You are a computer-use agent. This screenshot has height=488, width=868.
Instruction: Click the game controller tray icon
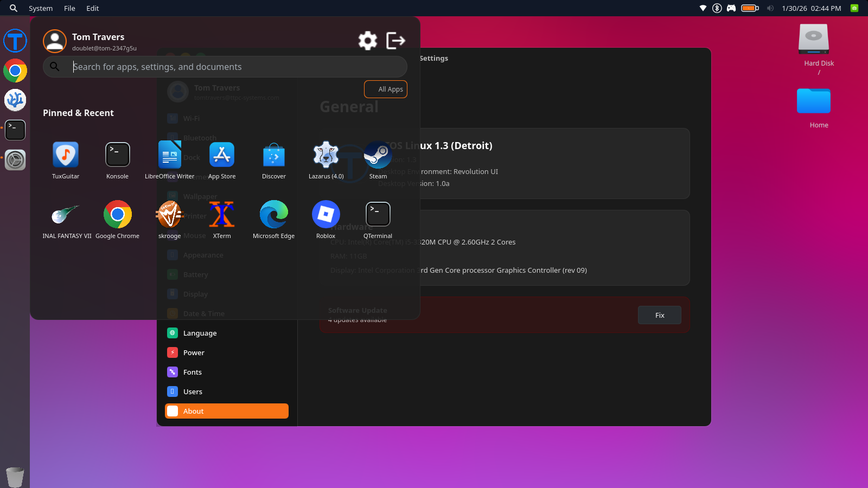point(731,8)
